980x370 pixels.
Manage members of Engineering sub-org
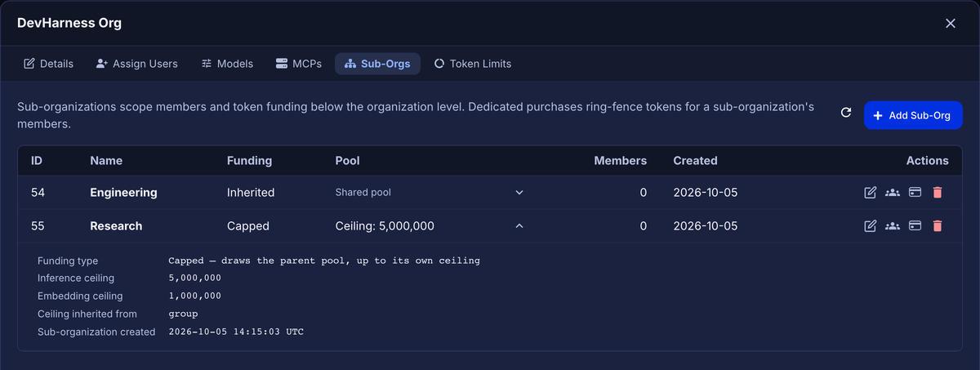[x=893, y=193]
